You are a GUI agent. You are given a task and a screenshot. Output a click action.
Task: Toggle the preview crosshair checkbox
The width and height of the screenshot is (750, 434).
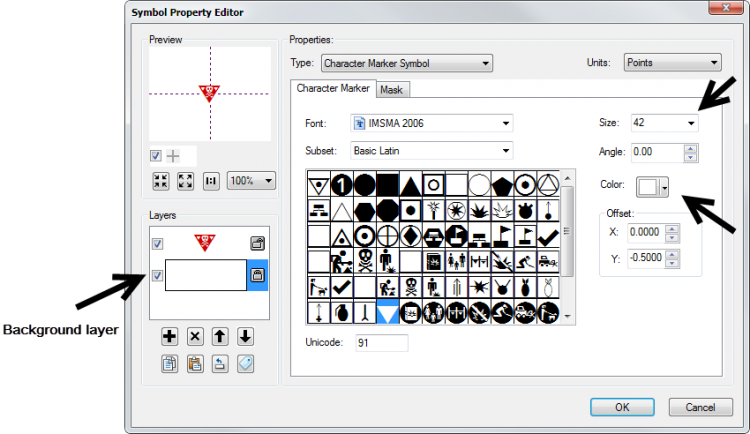tap(156, 155)
